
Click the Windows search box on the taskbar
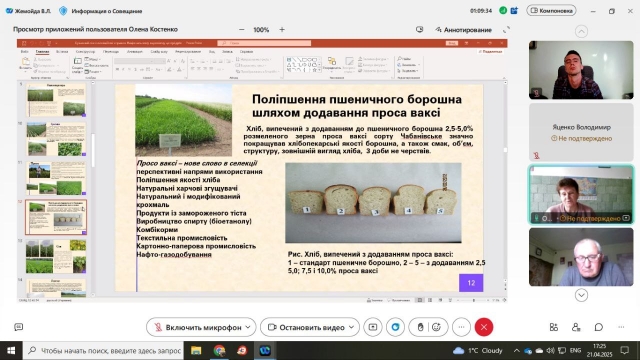coord(104,351)
